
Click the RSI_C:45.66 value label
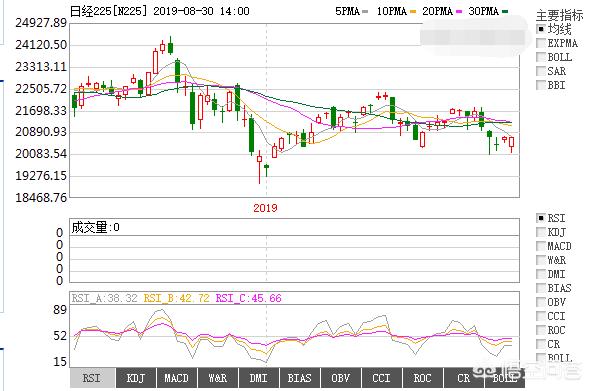pos(248,298)
